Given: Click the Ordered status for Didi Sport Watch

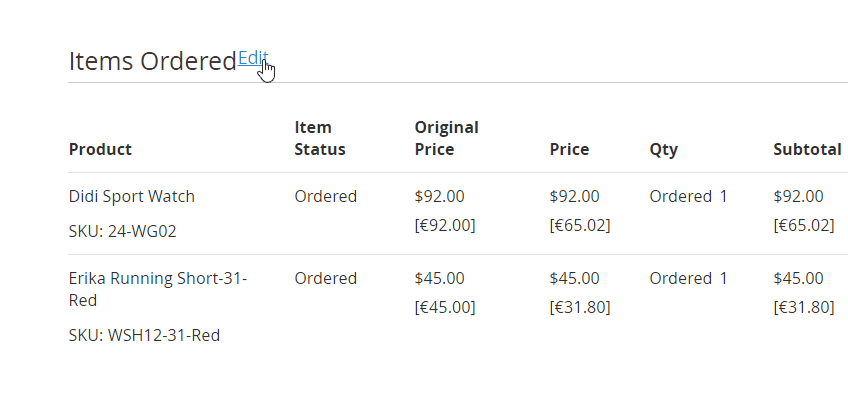Looking at the screenshot, I should (x=326, y=196).
